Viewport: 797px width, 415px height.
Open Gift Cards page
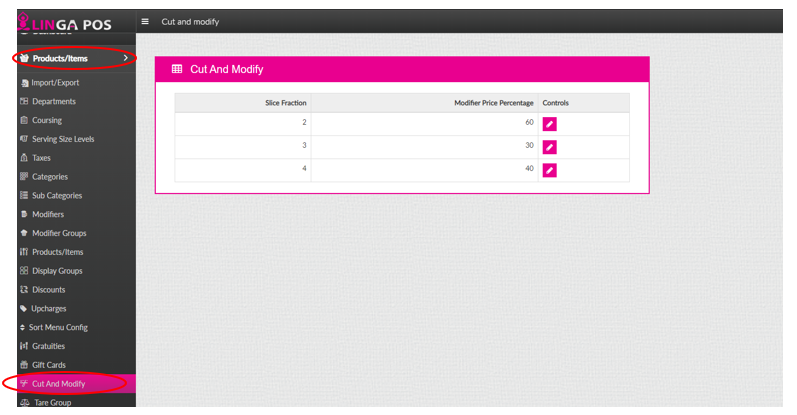coord(49,365)
